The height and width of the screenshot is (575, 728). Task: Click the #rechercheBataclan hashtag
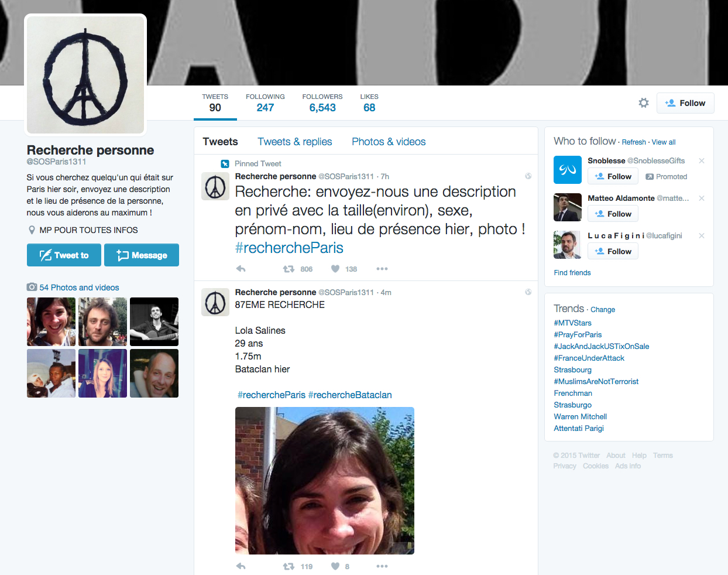pyautogui.click(x=350, y=395)
